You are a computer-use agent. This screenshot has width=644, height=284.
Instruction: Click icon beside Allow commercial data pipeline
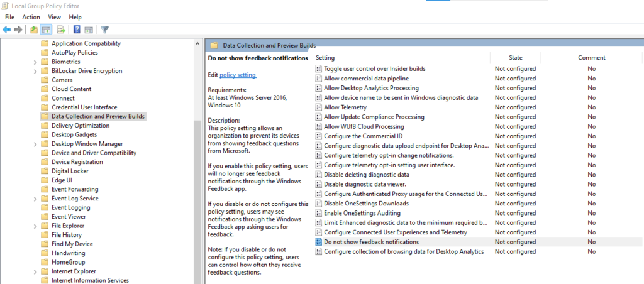[x=318, y=79]
